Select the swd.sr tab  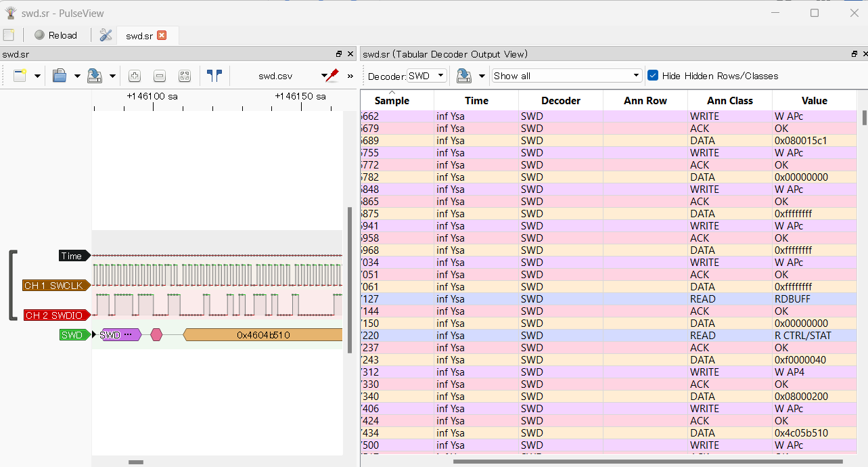(x=139, y=36)
